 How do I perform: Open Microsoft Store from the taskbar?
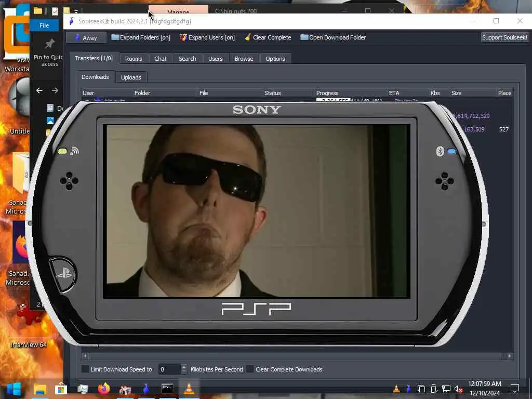(x=61, y=389)
